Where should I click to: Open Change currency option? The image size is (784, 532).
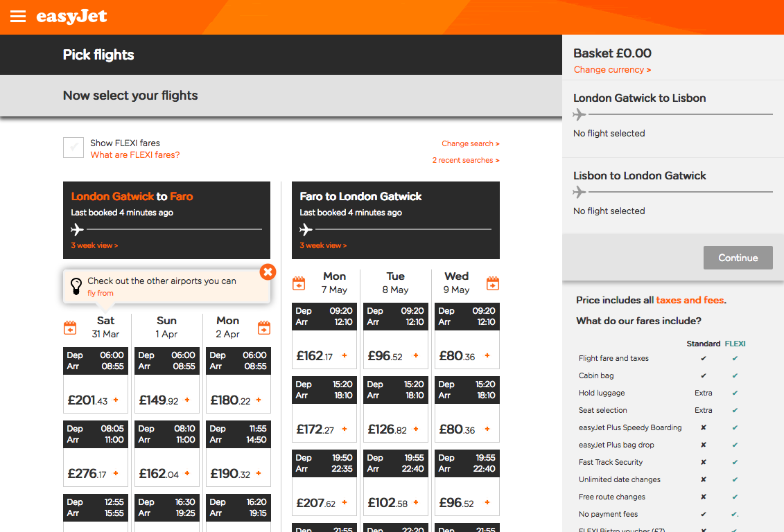612,70
